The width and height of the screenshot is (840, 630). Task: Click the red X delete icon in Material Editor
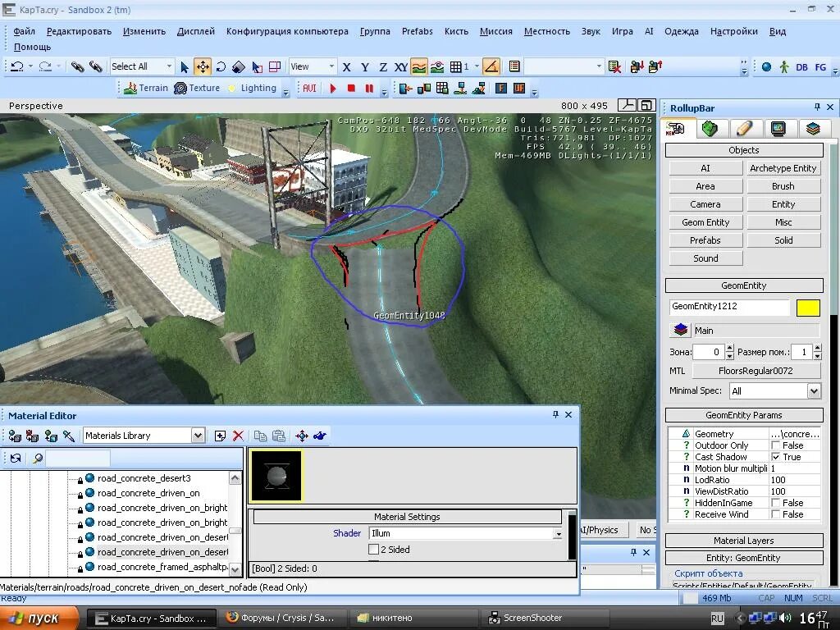(x=238, y=436)
